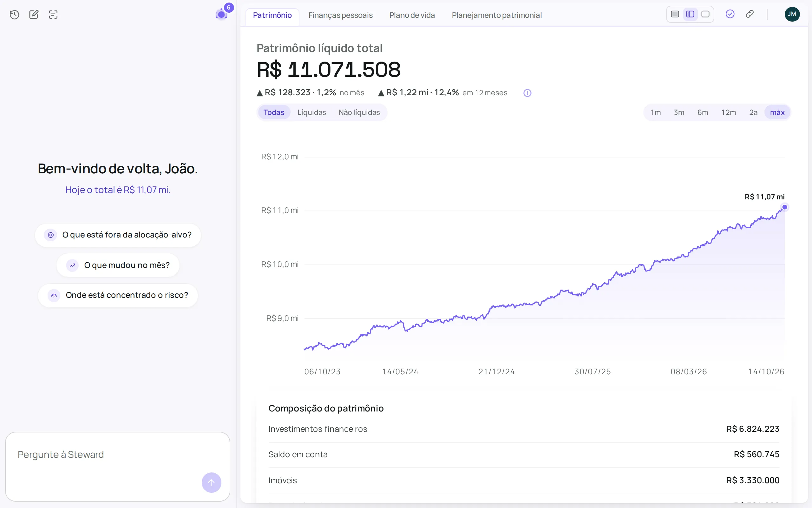This screenshot has width=812, height=508.
Task: Set chart range to 1m
Action: [x=656, y=112]
